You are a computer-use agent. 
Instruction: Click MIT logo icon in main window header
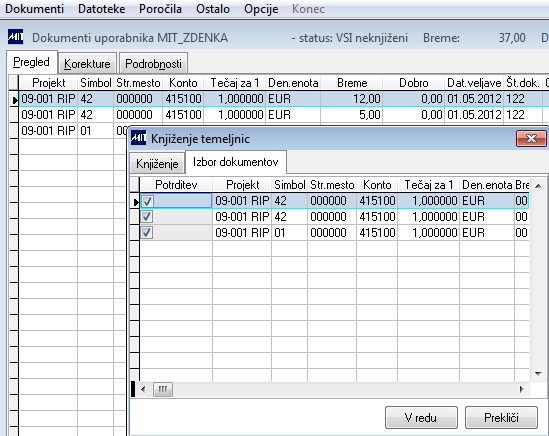click(15, 37)
